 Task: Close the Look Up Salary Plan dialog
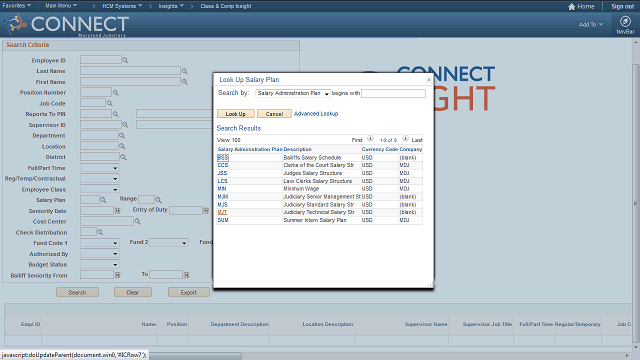429,80
